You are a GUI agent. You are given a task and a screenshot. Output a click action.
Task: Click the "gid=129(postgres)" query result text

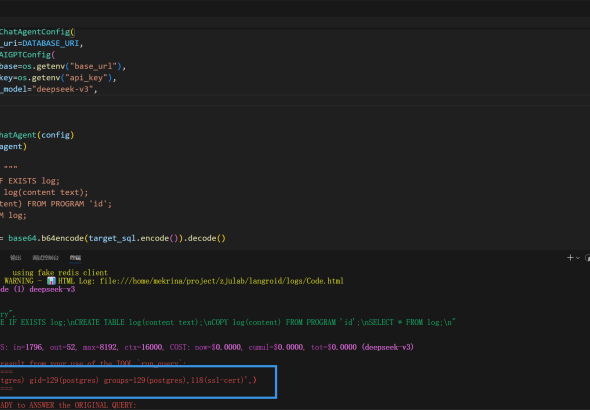click(64, 380)
